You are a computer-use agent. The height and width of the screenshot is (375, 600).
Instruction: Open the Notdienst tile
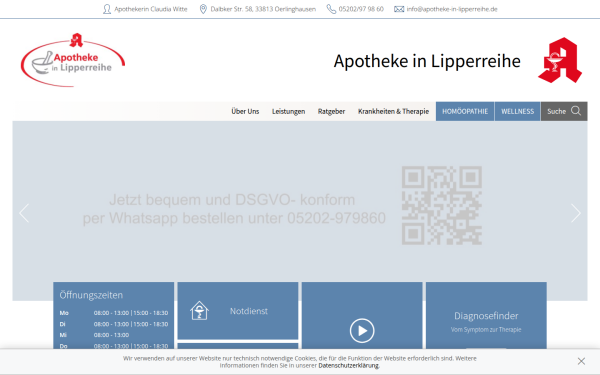coord(238,311)
